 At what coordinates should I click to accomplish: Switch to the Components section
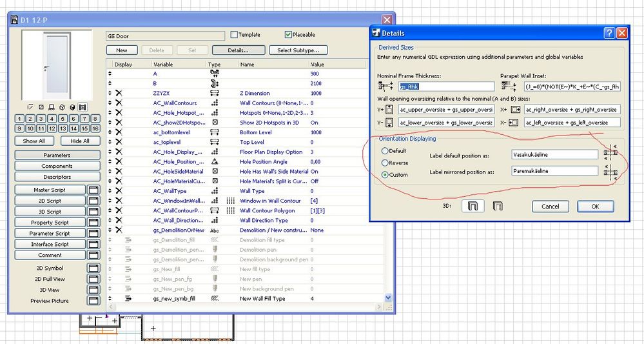57,166
